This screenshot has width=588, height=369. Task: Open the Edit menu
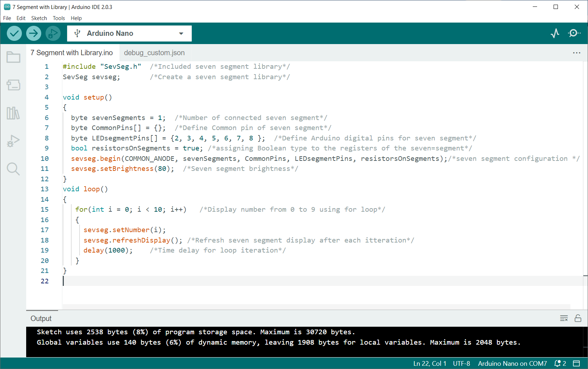21,18
